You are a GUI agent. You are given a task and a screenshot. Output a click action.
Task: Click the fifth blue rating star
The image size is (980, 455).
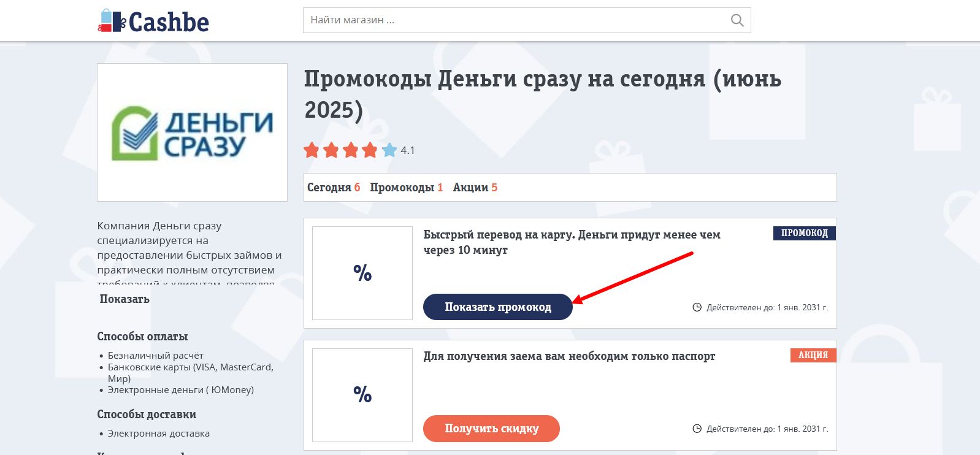[x=389, y=150]
